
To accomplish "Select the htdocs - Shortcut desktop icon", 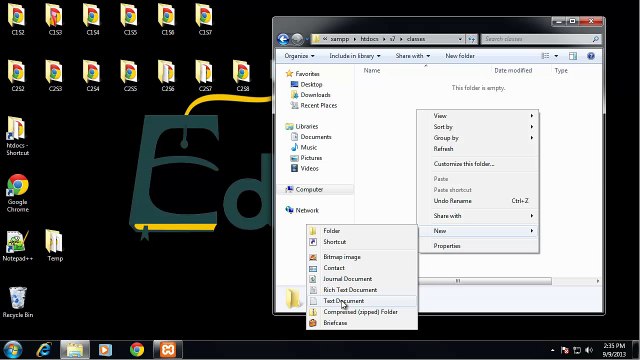I will 17,136.
